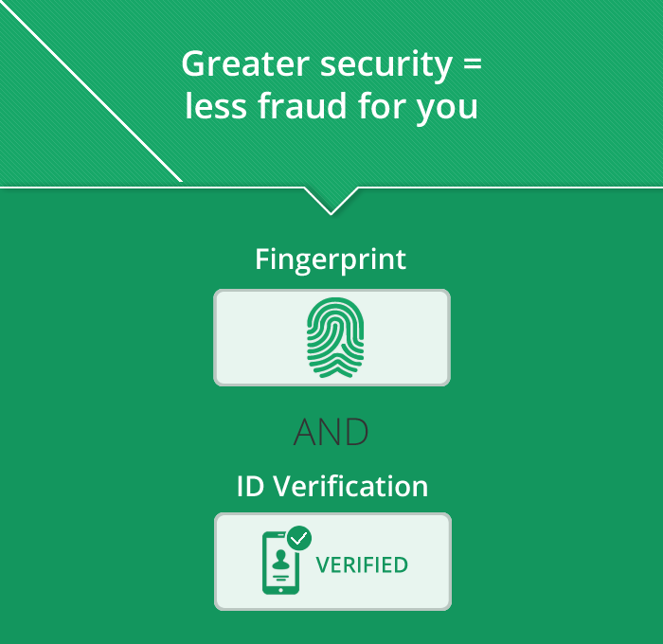The width and height of the screenshot is (663, 644).
Task: Click the text lines below the person on the phone
Action: (280, 577)
